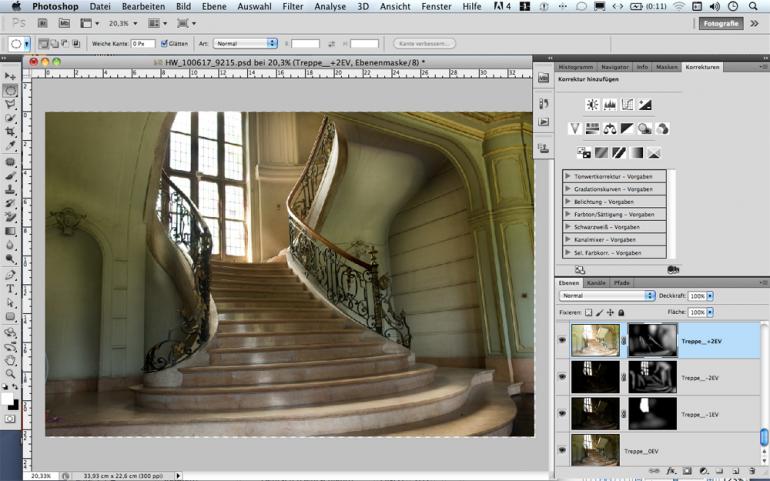This screenshot has height=481, width=770.
Task: Choose the Type tool
Action: click(x=10, y=289)
